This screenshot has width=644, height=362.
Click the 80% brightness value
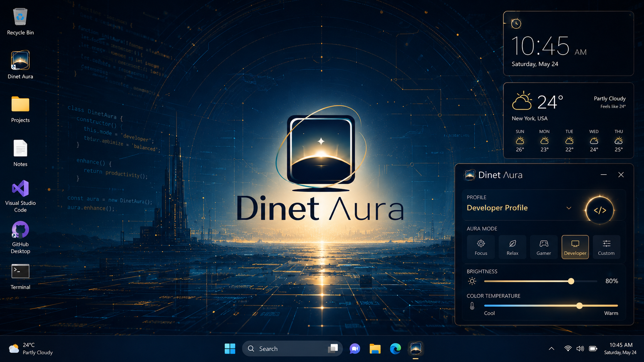click(612, 281)
